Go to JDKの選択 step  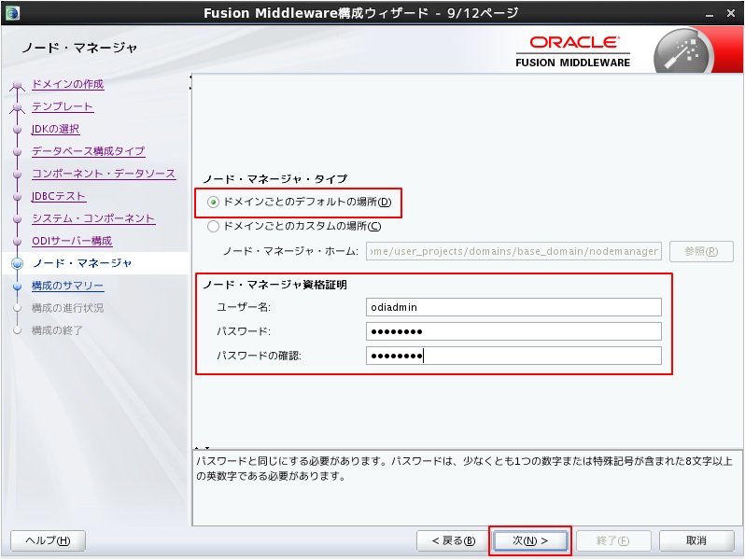pos(55,129)
